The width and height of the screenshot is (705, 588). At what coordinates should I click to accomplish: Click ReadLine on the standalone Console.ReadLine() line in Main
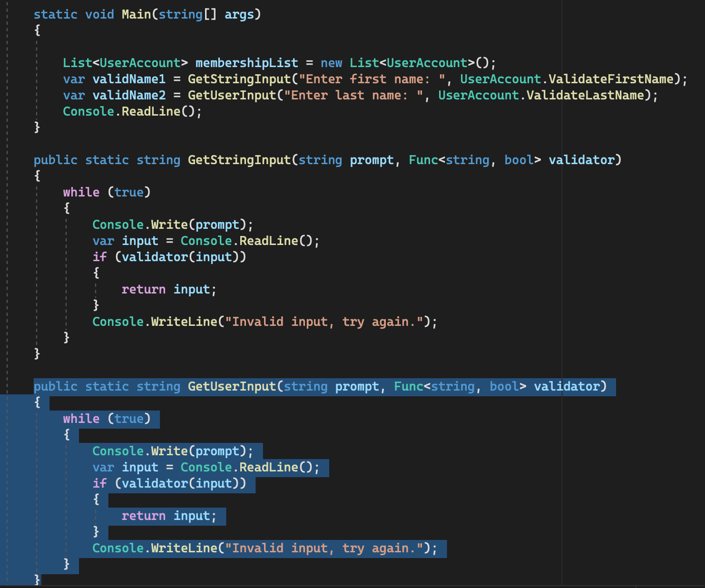click(x=151, y=111)
